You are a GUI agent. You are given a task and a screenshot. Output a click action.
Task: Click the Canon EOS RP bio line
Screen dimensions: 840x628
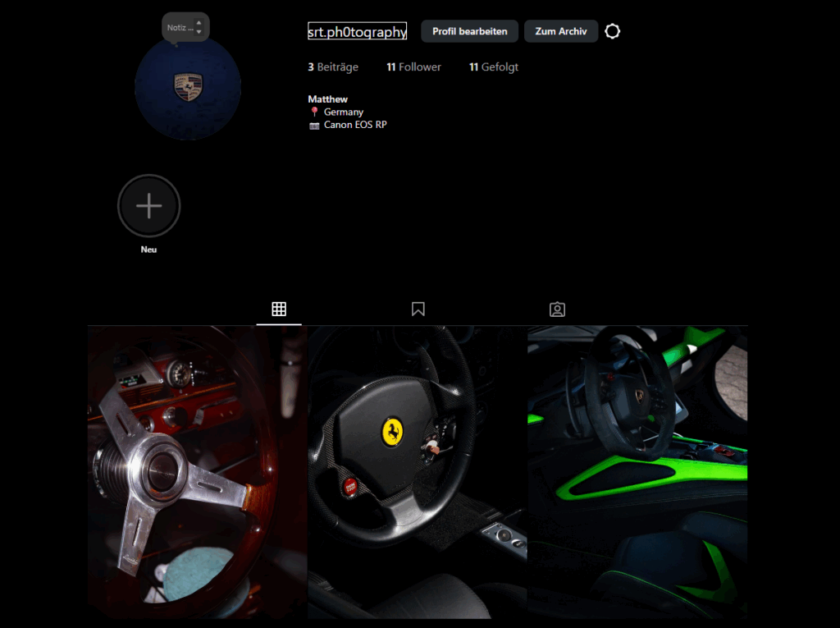354,125
